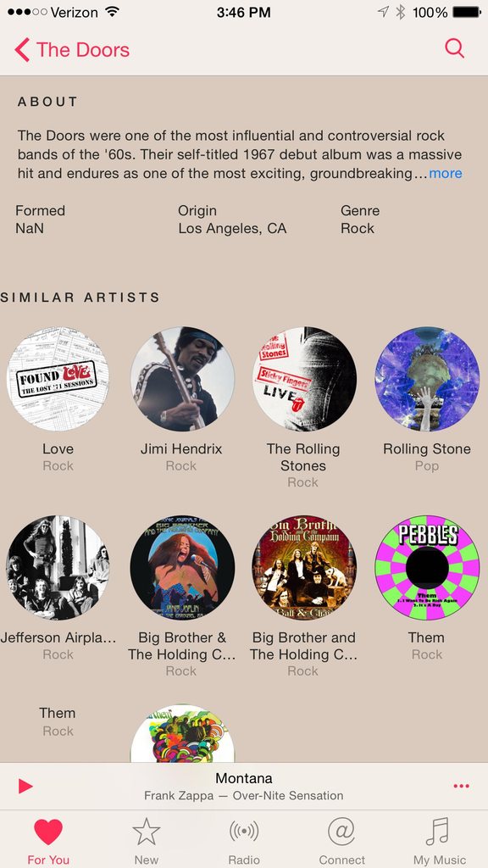Tap the Bluetooth icon in status bar
Screen dimensions: 488x868
(401, 12)
